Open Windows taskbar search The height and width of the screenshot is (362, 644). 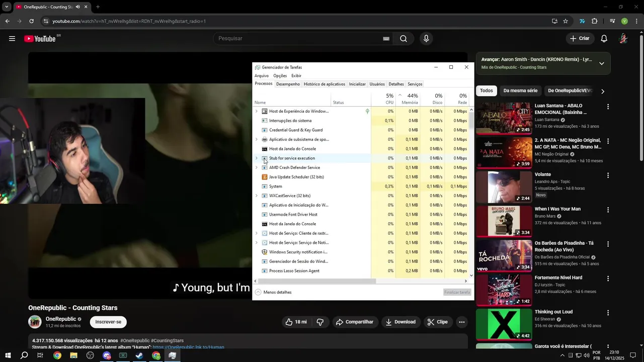pos(24,355)
